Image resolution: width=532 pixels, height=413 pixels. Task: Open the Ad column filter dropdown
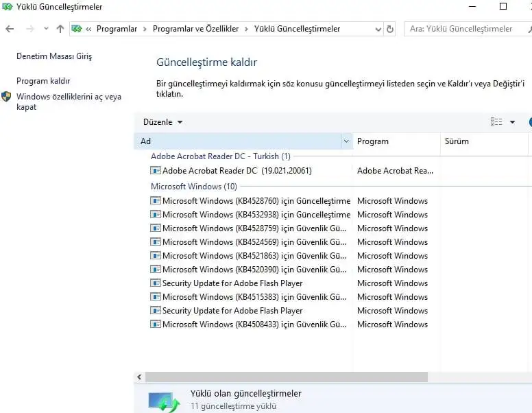[346, 141]
